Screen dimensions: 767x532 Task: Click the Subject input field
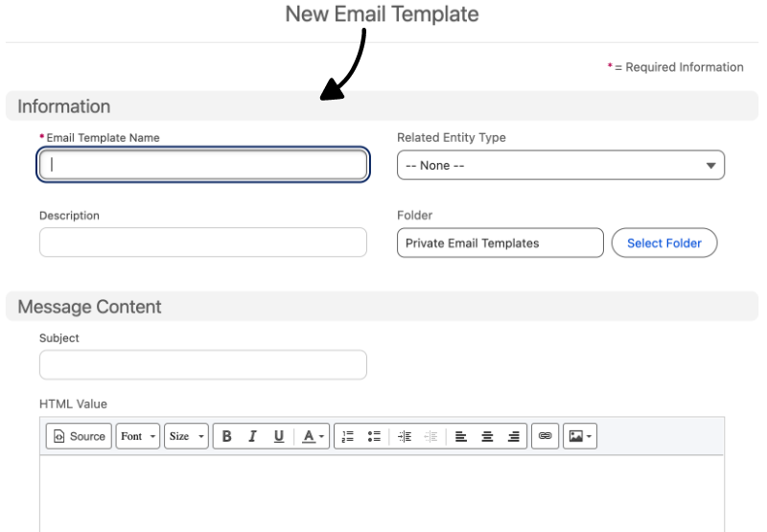tap(203, 365)
